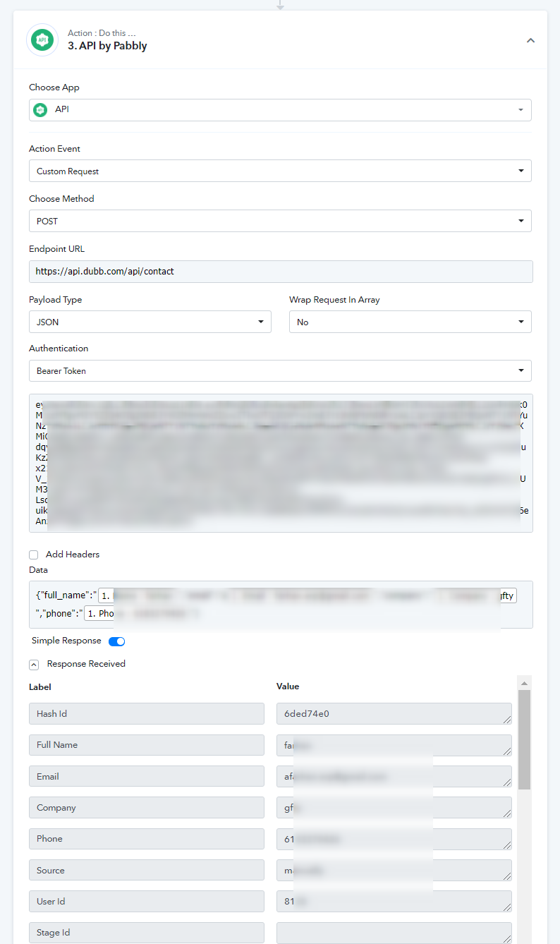The height and width of the screenshot is (944, 560).
Task: Click the Stage Id label field
Action: (x=147, y=933)
